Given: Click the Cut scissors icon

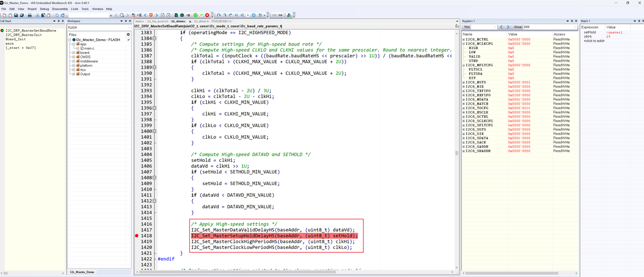Looking at the screenshot, I should (38, 15).
